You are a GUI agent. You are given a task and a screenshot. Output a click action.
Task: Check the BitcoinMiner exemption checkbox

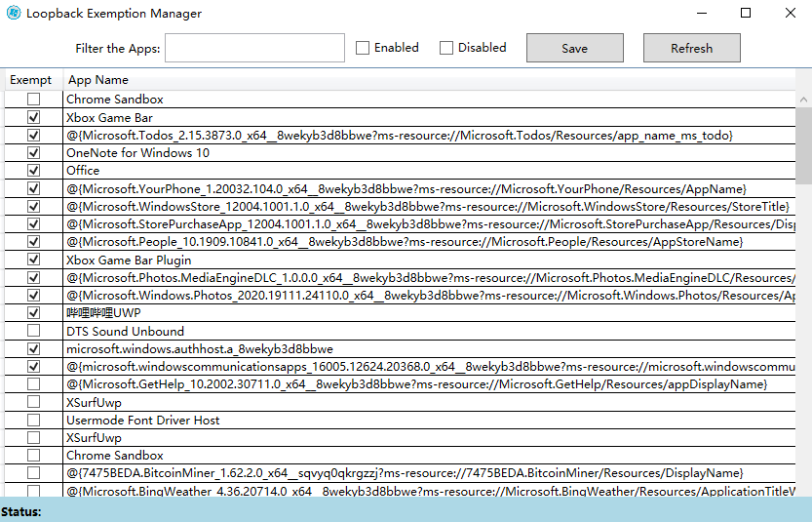tap(34, 473)
